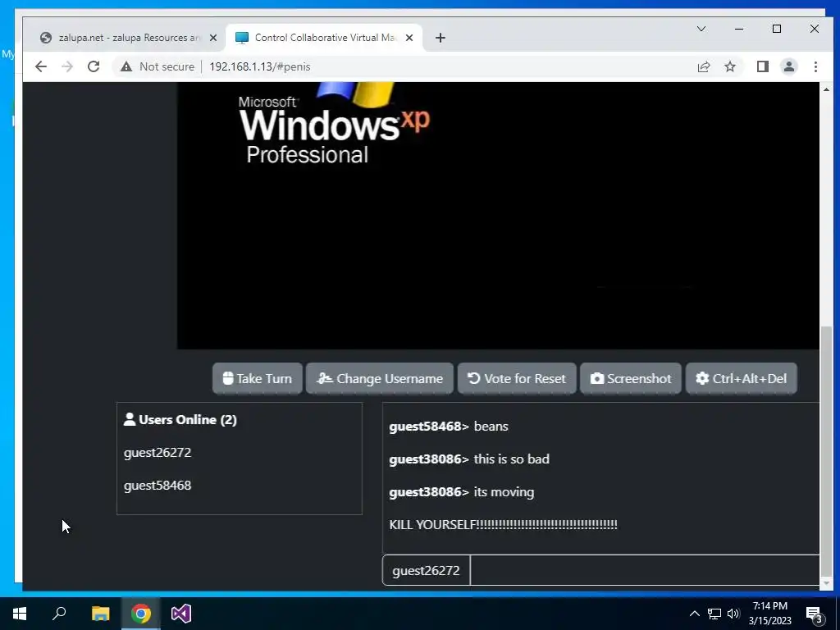Open the Chrome side panel
Image resolution: width=840 pixels, height=630 pixels.
tap(762, 66)
